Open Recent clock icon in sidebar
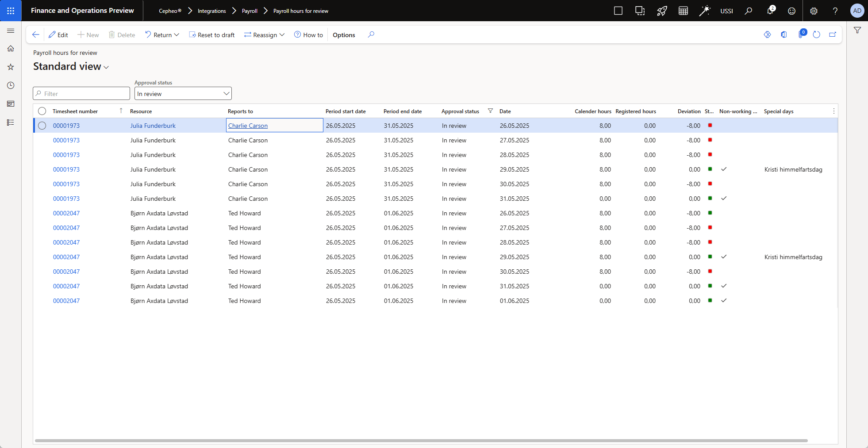This screenshot has height=448, width=868. tap(11, 85)
